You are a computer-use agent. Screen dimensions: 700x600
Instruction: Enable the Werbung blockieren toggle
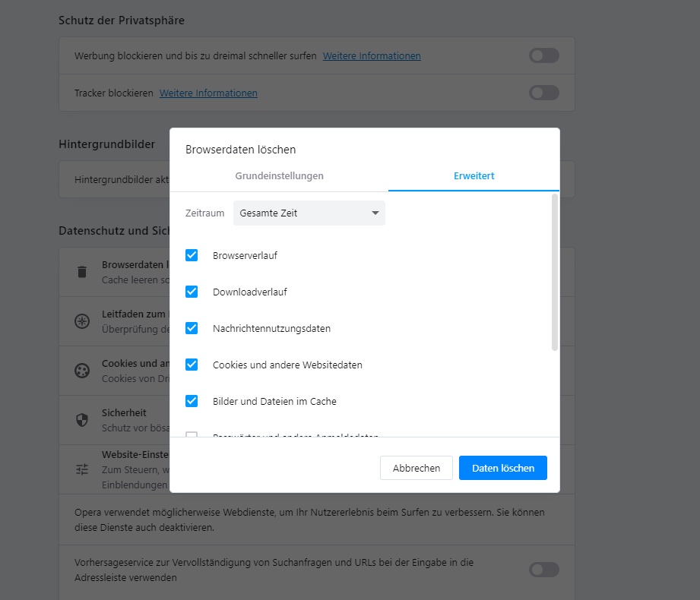point(543,55)
